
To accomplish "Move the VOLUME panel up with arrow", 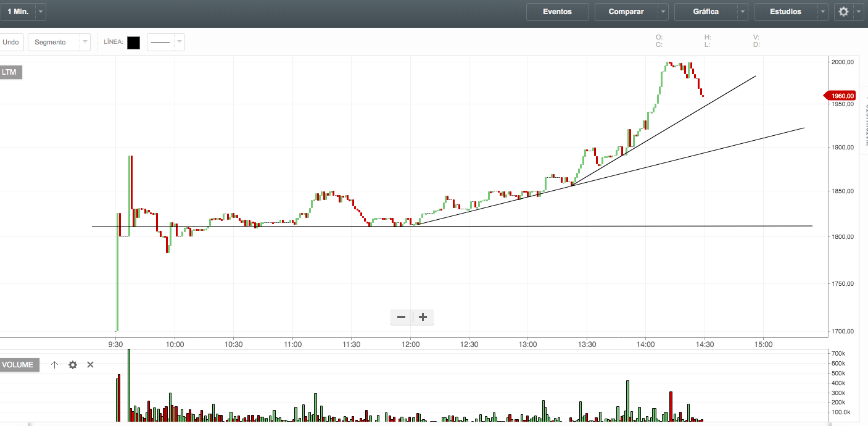I will coord(54,365).
